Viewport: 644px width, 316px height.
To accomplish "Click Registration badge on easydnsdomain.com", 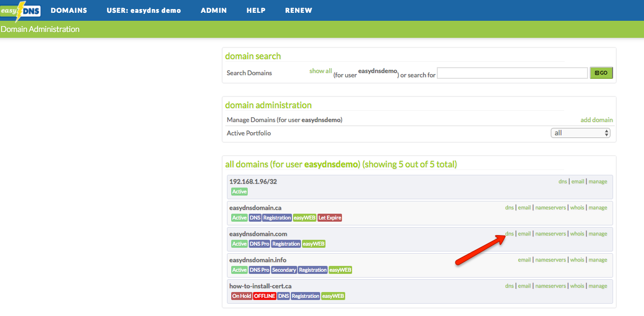I will point(286,244).
